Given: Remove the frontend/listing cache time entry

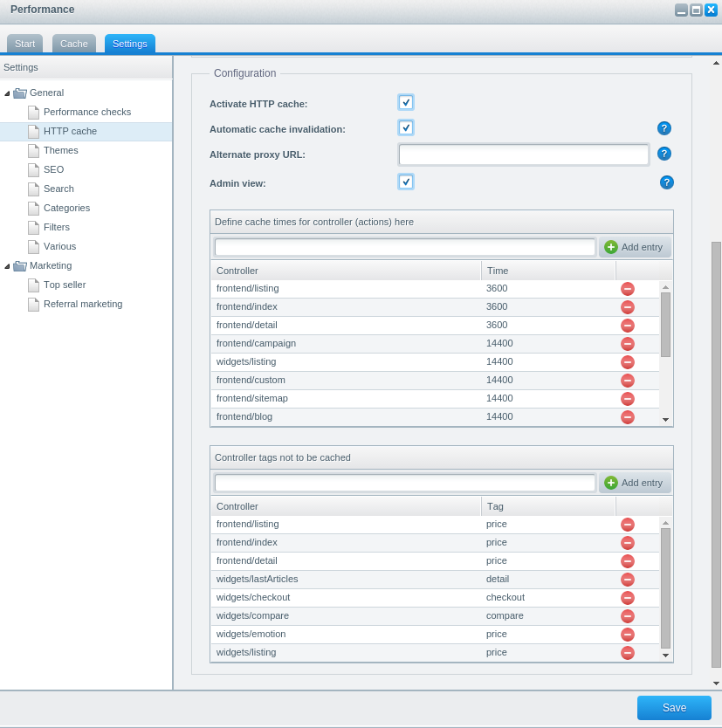Looking at the screenshot, I should (x=627, y=288).
